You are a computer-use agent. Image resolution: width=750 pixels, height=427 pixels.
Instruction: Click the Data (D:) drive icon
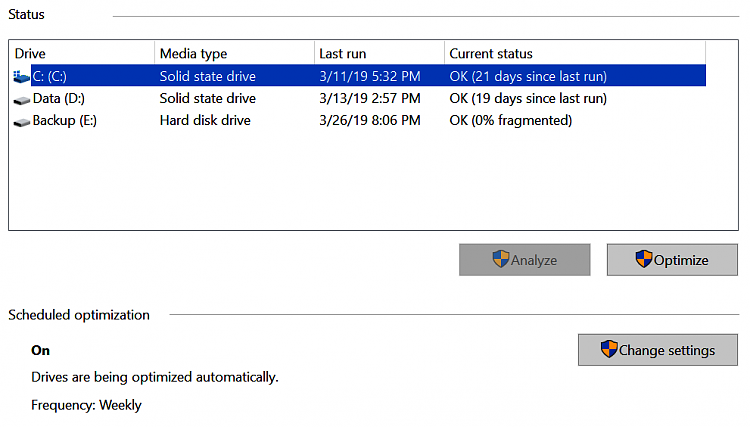pos(22,100)
